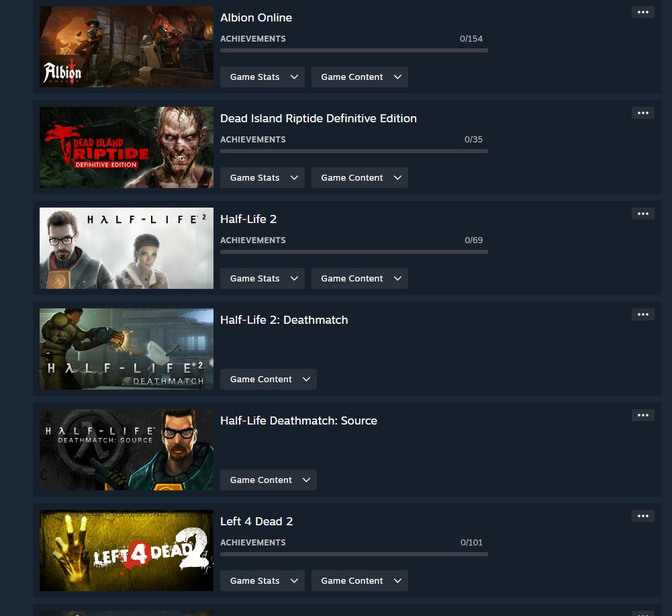View the Left 4 Dead 2 achievements label
The width and height of the screenshot is (672, 616).
(x=253, y=543)
